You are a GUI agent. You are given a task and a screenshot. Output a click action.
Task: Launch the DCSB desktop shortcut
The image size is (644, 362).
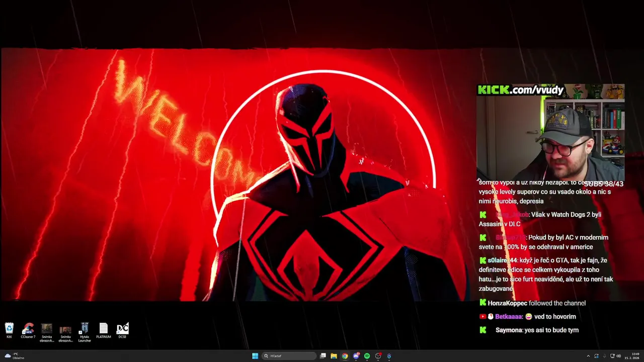tap(122, 330)
